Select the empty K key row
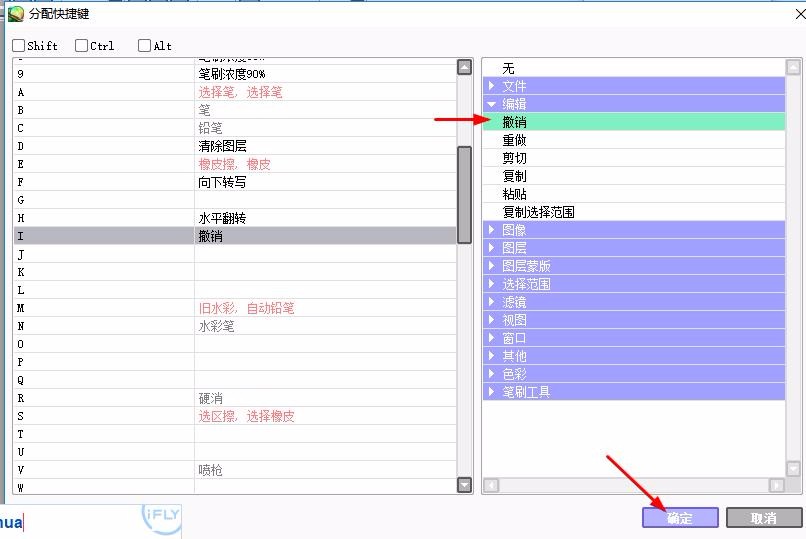The height and width of the screenshot is (539, 806). click(x=235, y=272)
